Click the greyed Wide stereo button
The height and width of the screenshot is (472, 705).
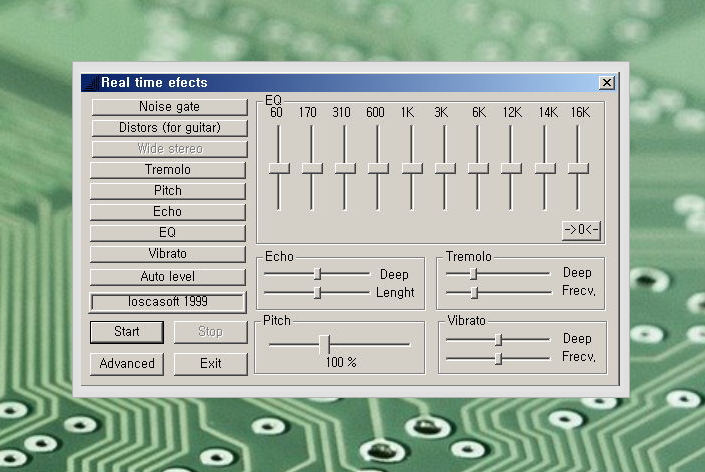click(170, 149)
